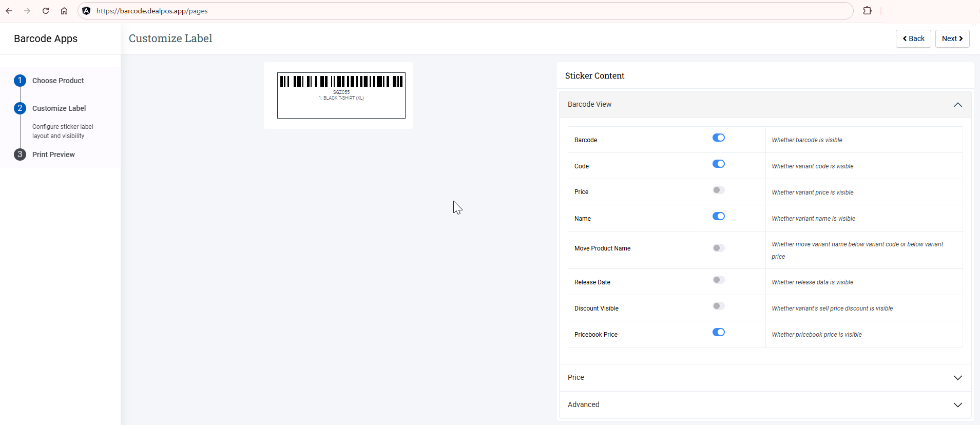
Task: Toggle the Pricebook Price switch
Action: (x=719, y=332)
